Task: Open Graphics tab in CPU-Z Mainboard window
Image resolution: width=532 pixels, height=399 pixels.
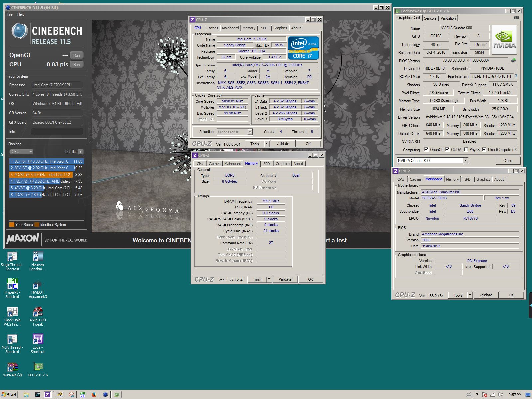Action: tap(483, 179)
